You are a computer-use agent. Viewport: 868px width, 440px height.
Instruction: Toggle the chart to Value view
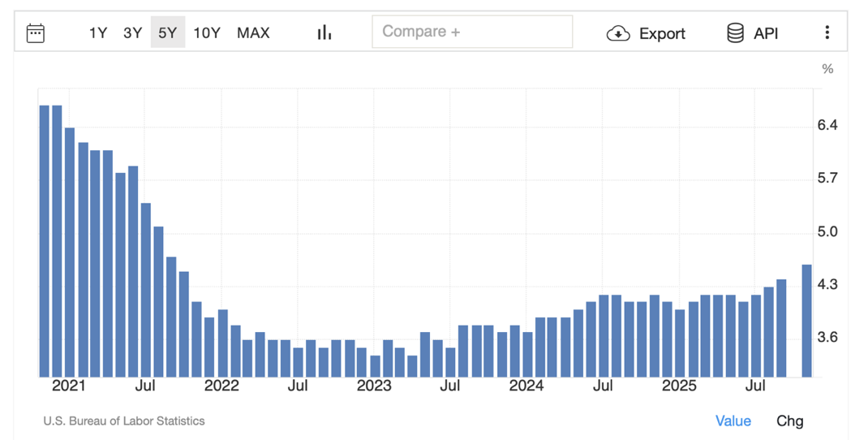733,421
